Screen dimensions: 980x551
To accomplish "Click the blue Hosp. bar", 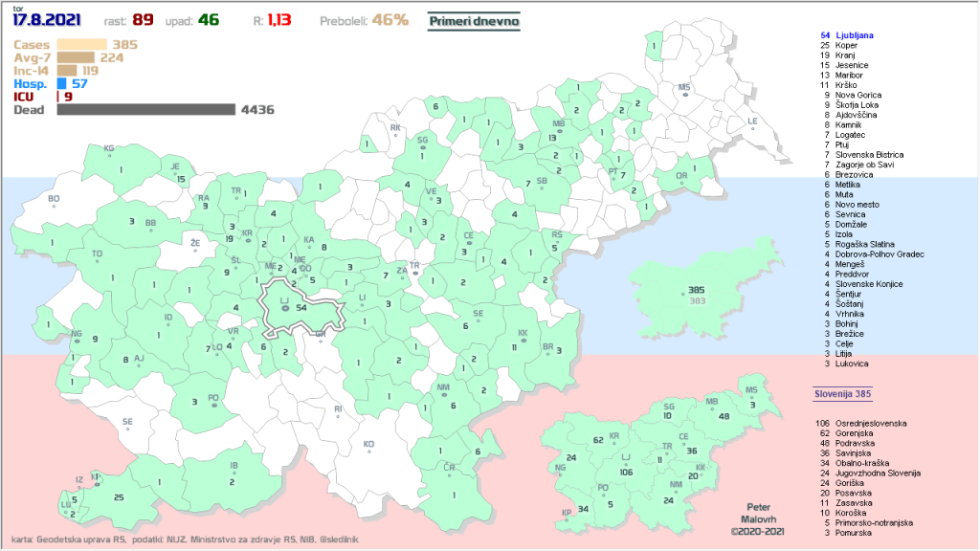I will tap(62, 84).
